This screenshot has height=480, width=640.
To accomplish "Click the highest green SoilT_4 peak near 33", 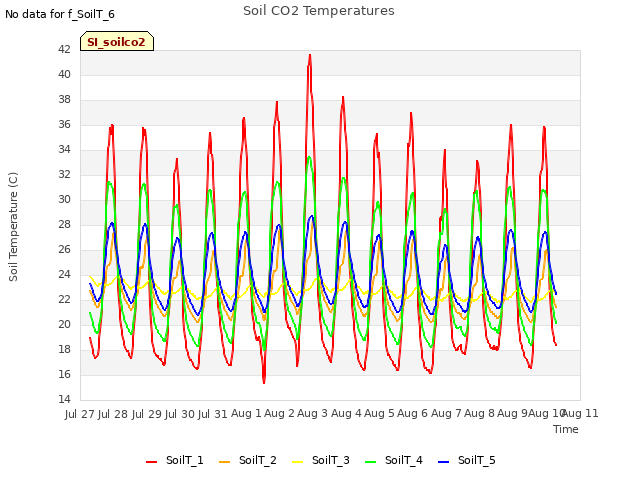I will [x=309, y=158].
